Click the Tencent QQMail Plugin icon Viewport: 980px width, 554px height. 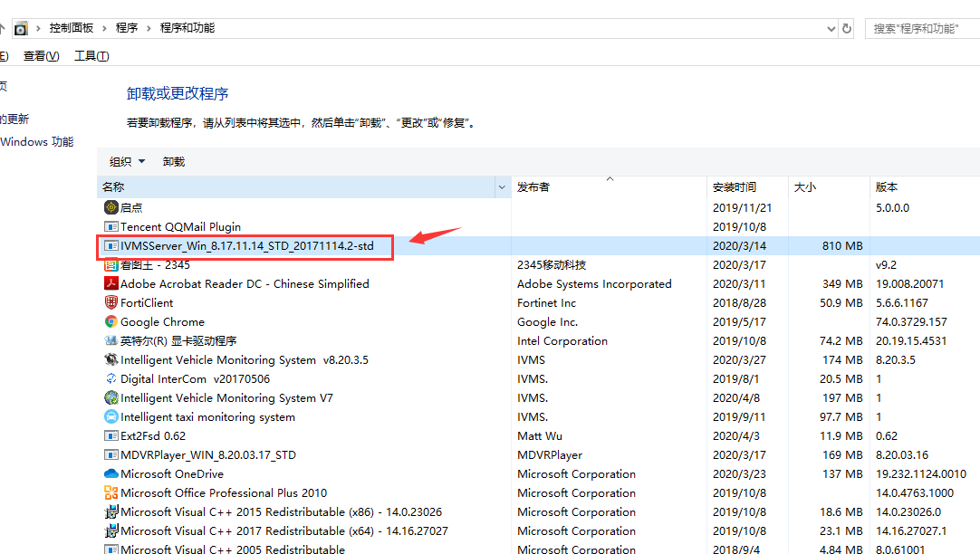(111, 226)
